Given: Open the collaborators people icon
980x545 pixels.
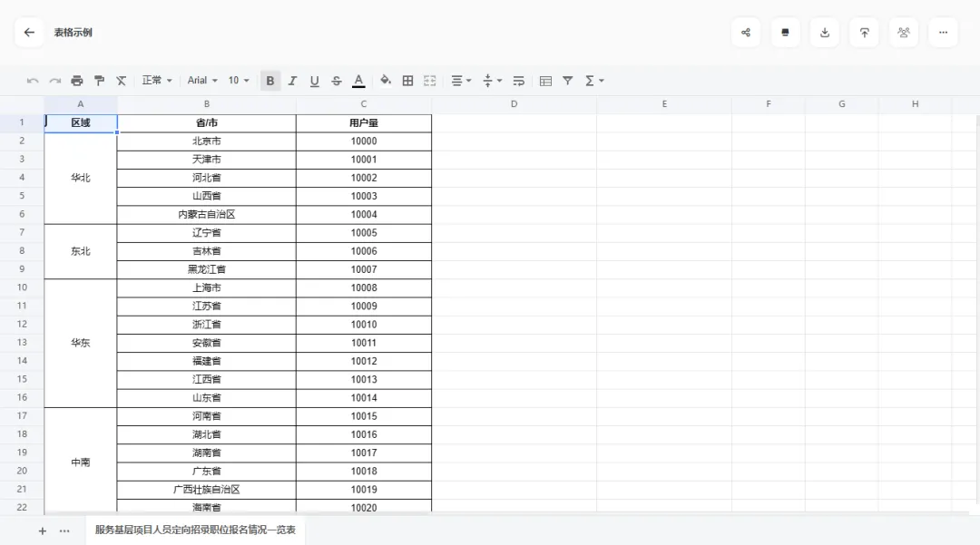Looking at the screenshot, I should tap(904, 33).
